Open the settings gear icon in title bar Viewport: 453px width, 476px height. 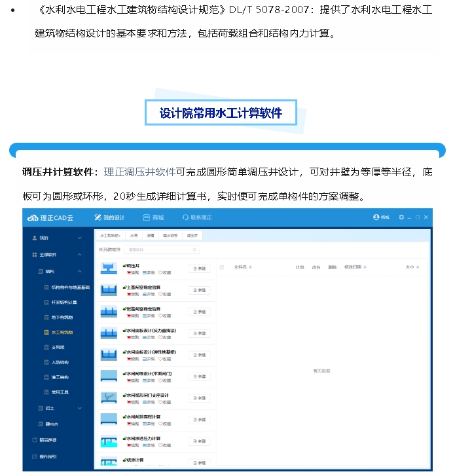[x=402, y=217]
